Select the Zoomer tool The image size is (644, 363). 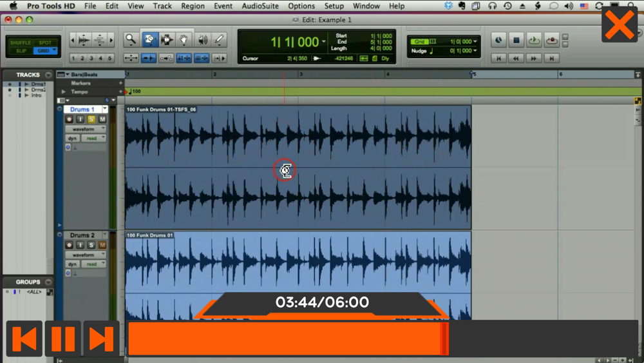coord(131,40)
